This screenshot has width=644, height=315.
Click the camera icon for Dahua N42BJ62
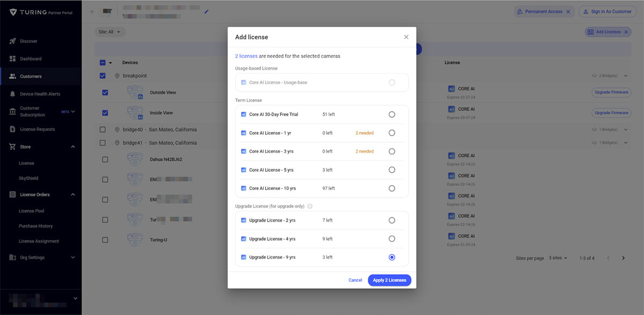click(x=135, y=159)
